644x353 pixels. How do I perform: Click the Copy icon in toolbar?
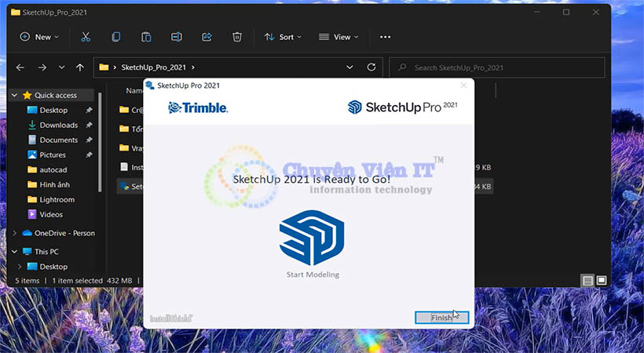tap(116, 37)
